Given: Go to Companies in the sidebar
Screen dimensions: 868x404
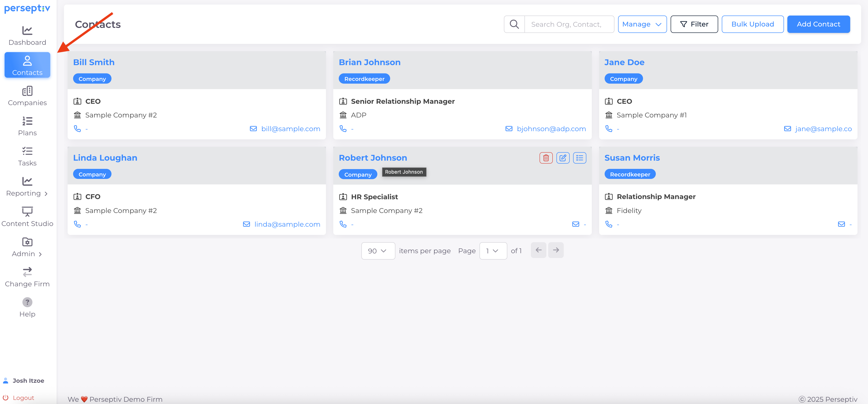Looking at the screenshot, I should point(27,96).
